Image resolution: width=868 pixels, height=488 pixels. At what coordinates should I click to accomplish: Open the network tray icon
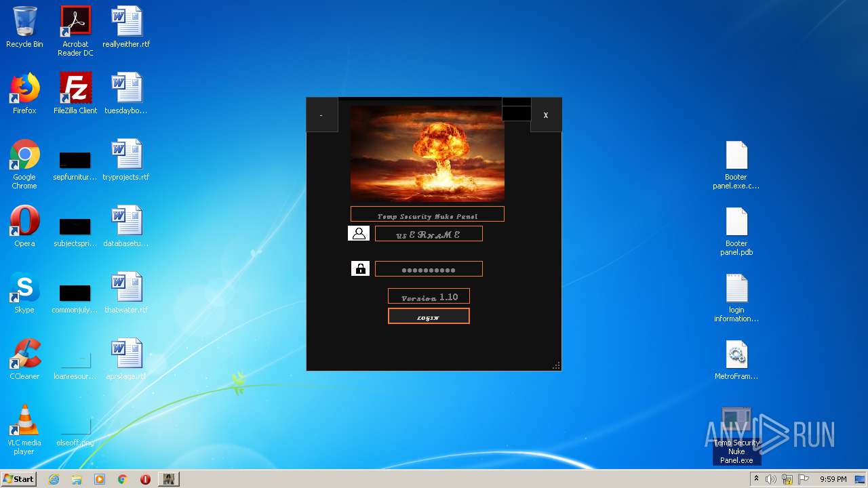[x=787, y=479]
